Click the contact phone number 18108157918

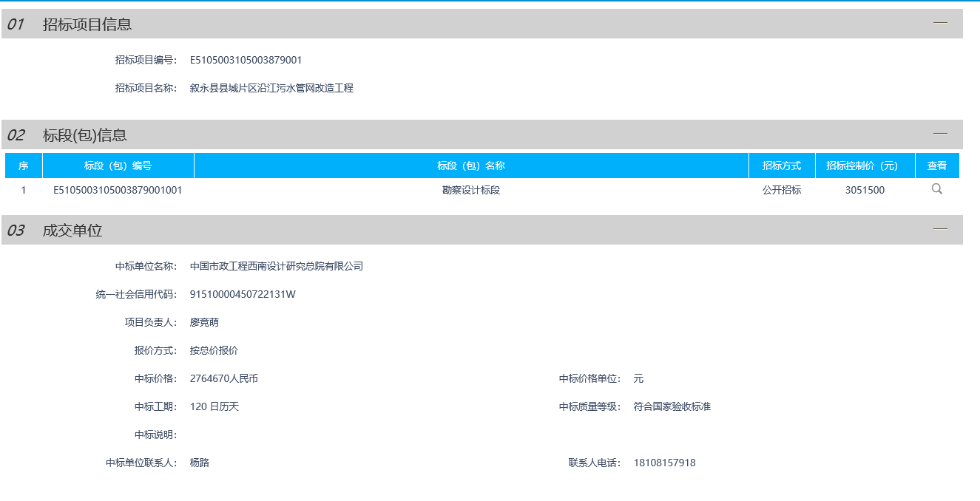[664, 463]
